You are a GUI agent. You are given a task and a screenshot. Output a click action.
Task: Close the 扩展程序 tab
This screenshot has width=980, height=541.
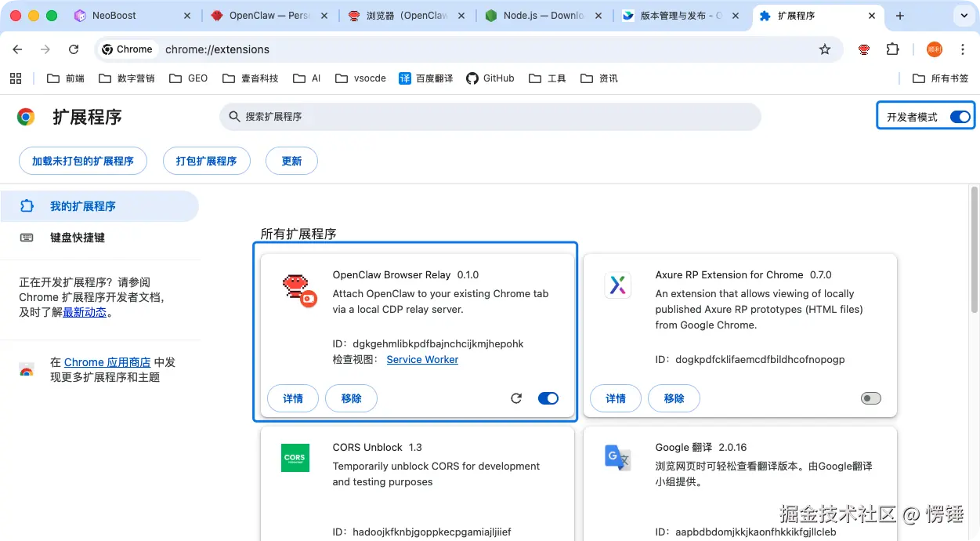pos(873,16)
